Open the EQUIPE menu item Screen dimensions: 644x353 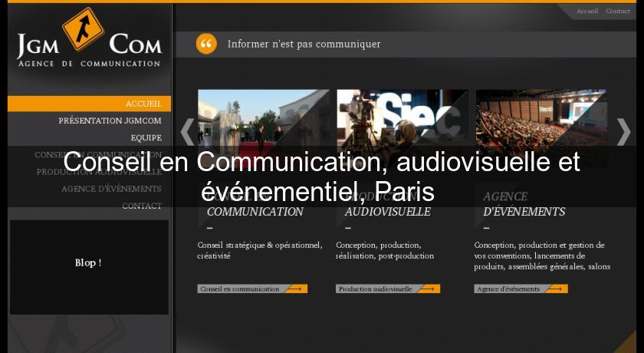(x=146, y=137)
